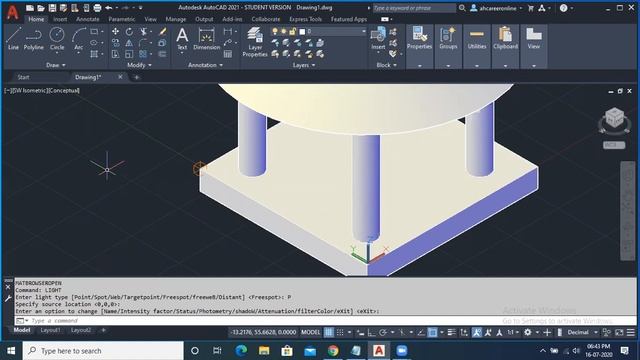Image resolution: width=640 pixels, height=360 pixels.
Task: Expand the Modify panel dropdown
Action: tap(140, 65)
